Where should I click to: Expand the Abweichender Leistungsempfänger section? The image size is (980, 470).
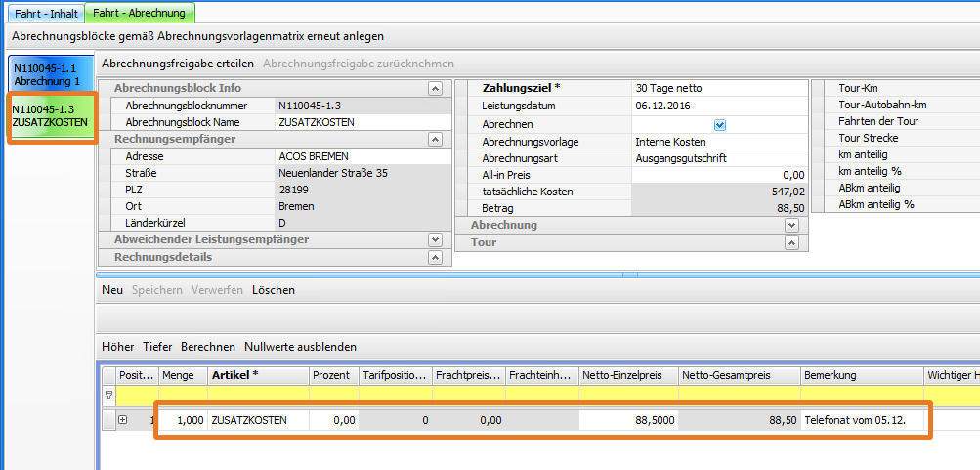pyautogui.click(x=435, y=240)
